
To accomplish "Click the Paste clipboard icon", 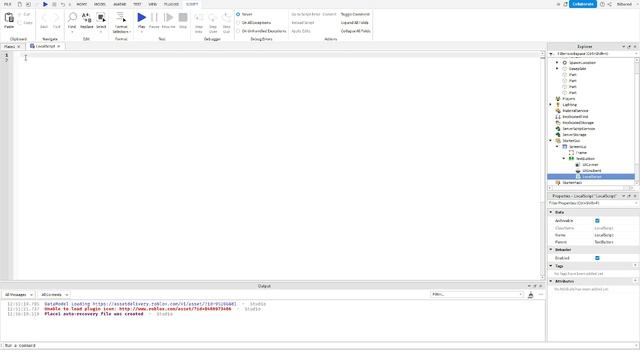I will click(x=9, y=18).
